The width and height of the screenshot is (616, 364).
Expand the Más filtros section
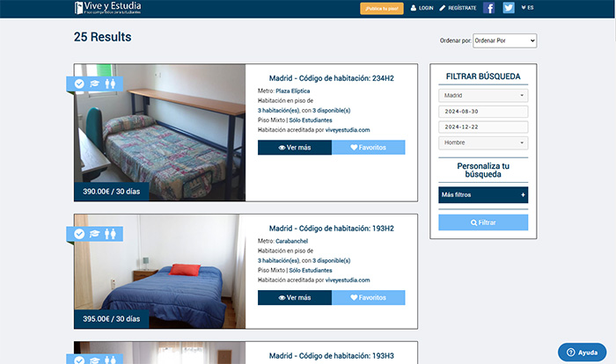tap(483, 195)
